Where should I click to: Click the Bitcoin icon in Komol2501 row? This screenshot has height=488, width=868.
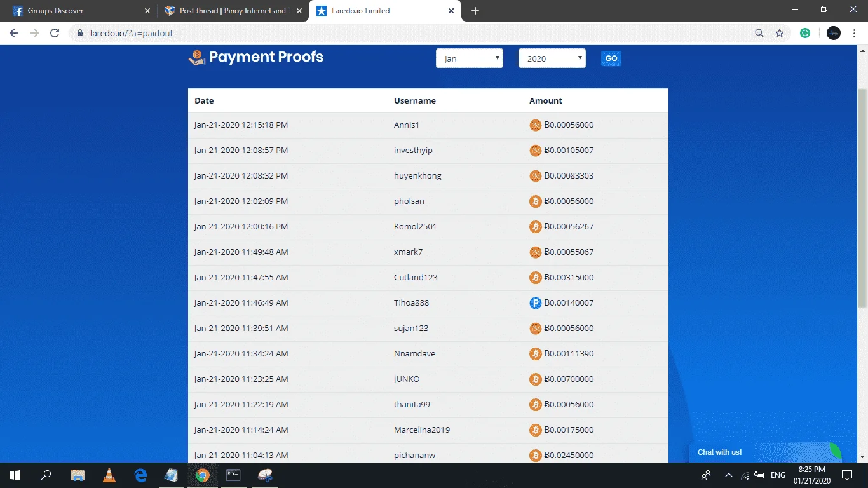click(x=536, y=227)
